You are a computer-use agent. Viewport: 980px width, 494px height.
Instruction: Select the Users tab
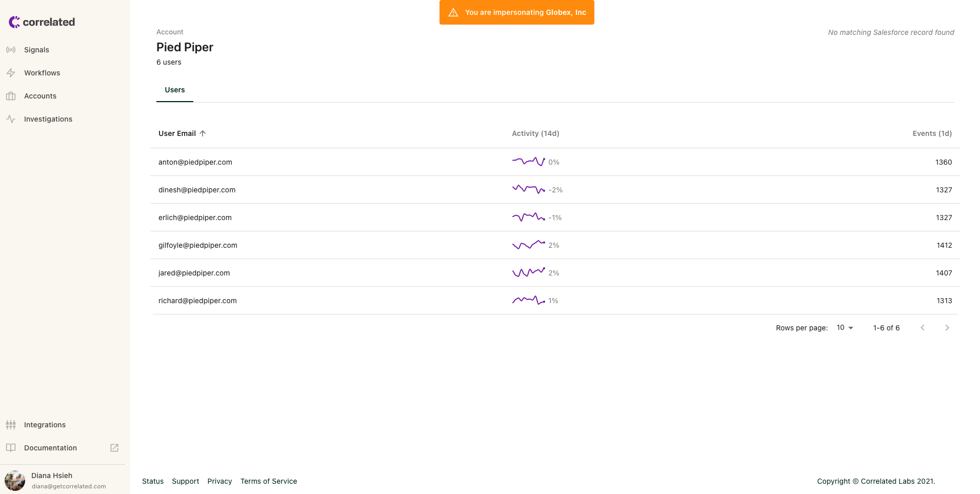[175, 90]
